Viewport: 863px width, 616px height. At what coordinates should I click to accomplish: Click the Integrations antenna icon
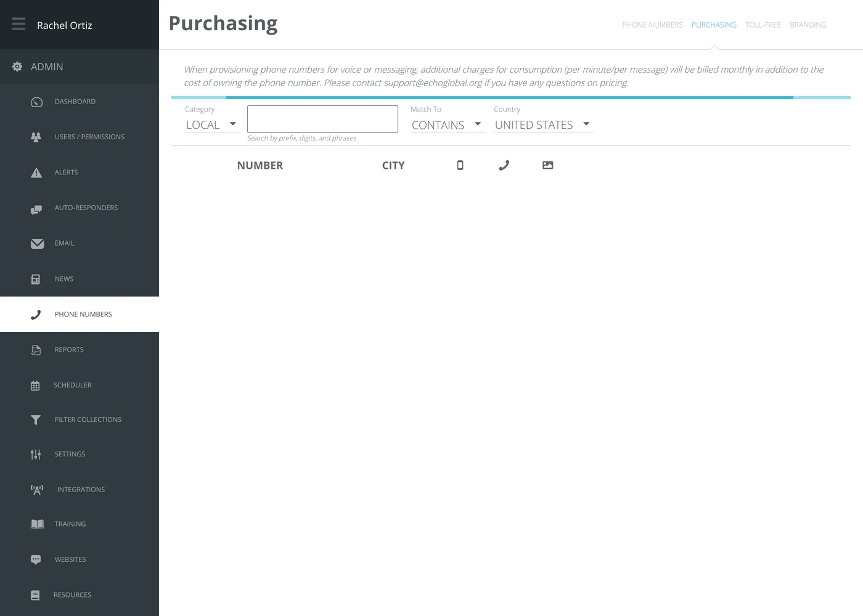(37, 490)
